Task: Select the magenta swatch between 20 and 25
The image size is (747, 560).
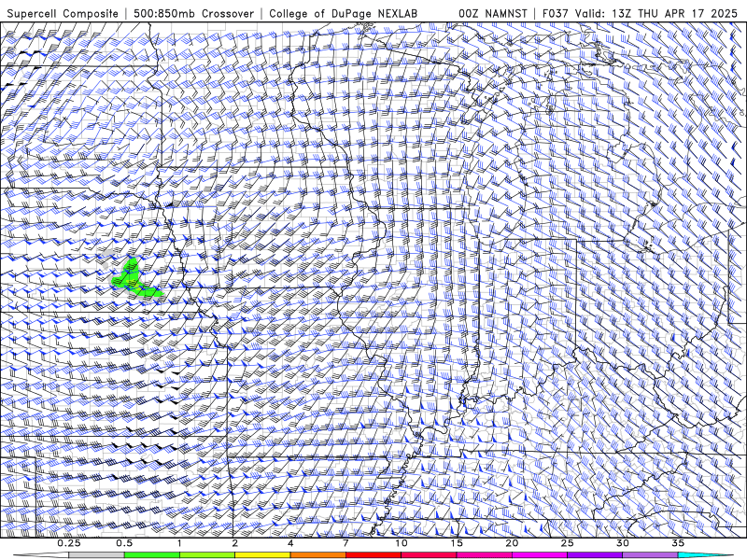Action: (540, 555)
